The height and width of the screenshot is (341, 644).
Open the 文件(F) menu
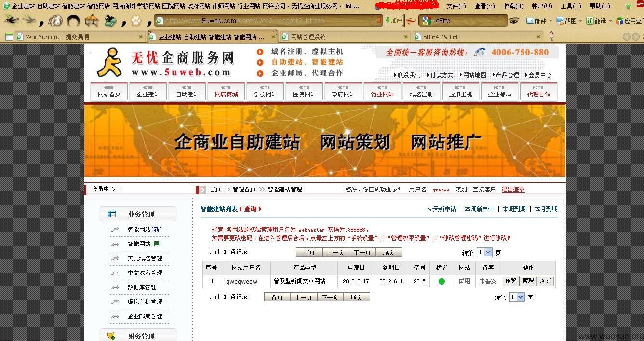456,6
